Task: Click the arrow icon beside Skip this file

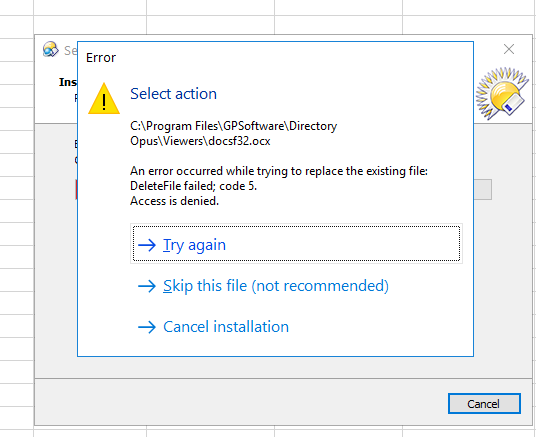Action: tap(147, 286)
